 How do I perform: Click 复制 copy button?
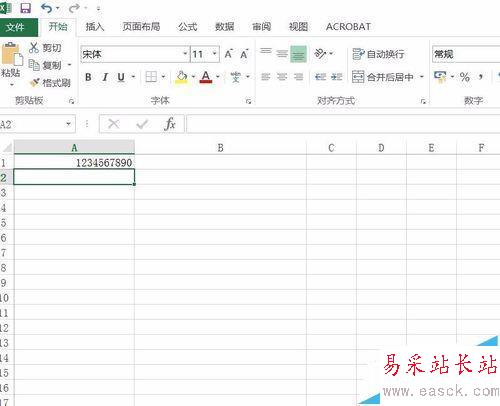click(45, 65)
